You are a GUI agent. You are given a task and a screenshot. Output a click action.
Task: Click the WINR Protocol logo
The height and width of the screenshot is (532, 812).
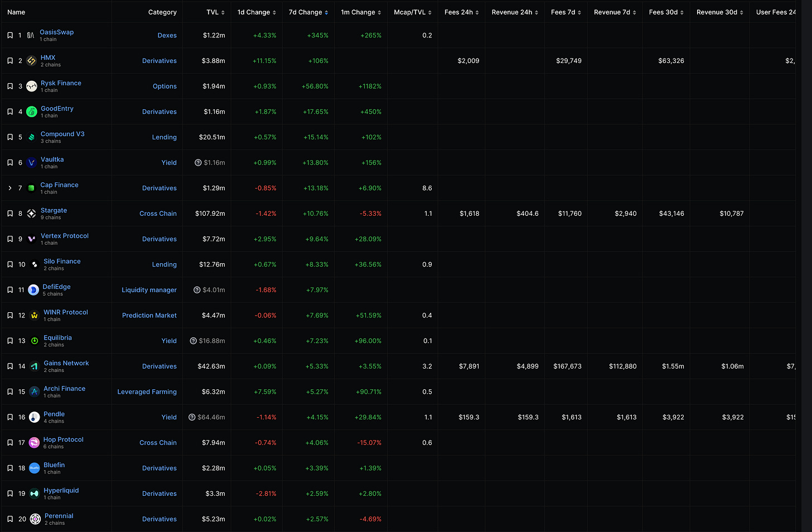(x=35, y=316)
